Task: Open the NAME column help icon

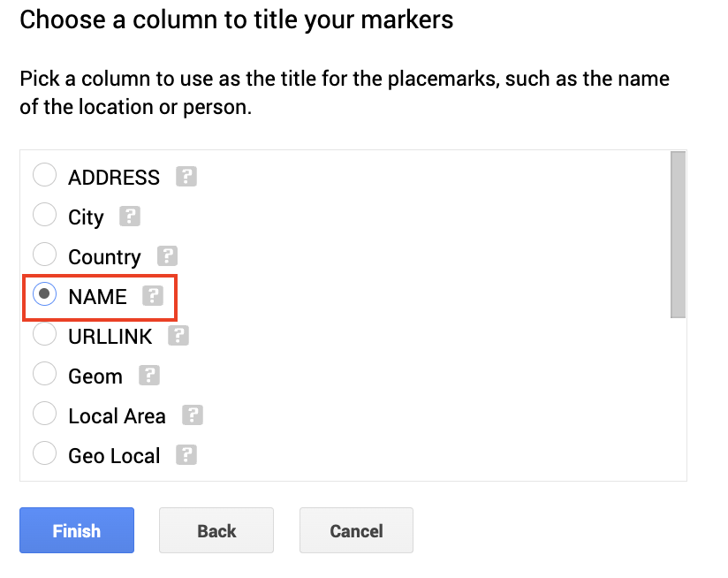Action: pyautogui.click(x=153, y=296)
